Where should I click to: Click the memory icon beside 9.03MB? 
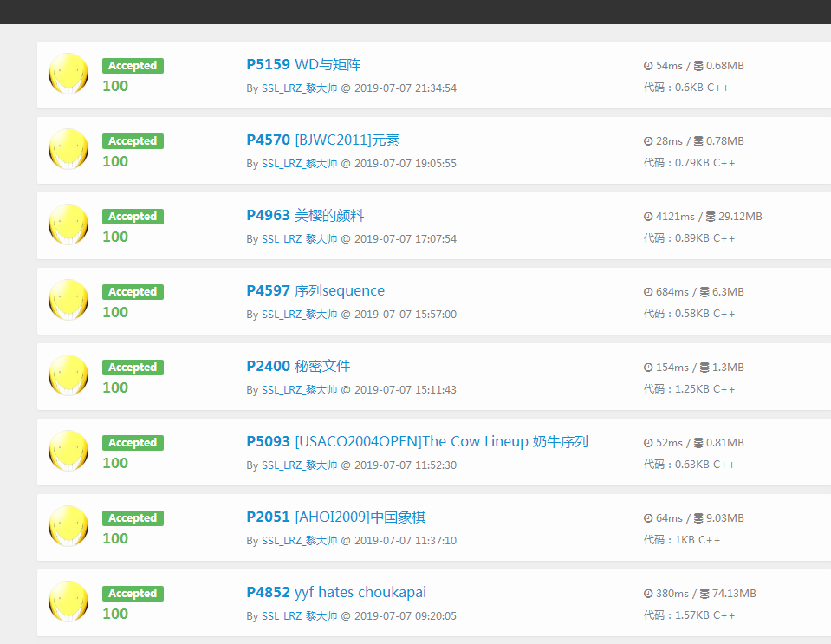699,517
